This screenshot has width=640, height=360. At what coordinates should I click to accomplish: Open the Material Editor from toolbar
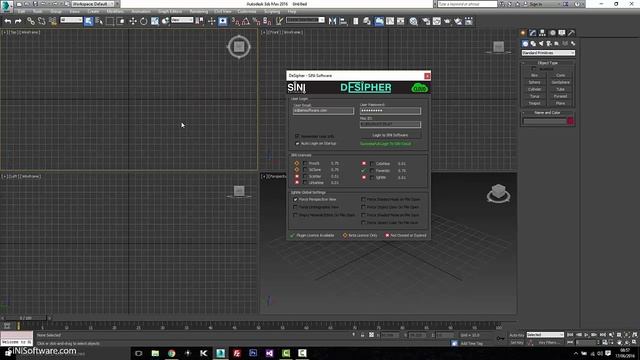click(413, 21)
